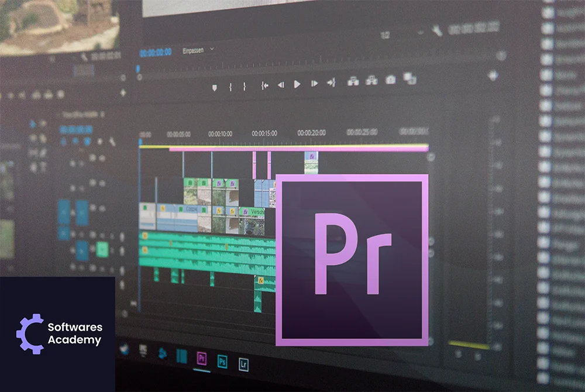585x392 pixels.
Task: Toggle the blue video track target box
Action: pyautogui.click(x=82, y=212)
